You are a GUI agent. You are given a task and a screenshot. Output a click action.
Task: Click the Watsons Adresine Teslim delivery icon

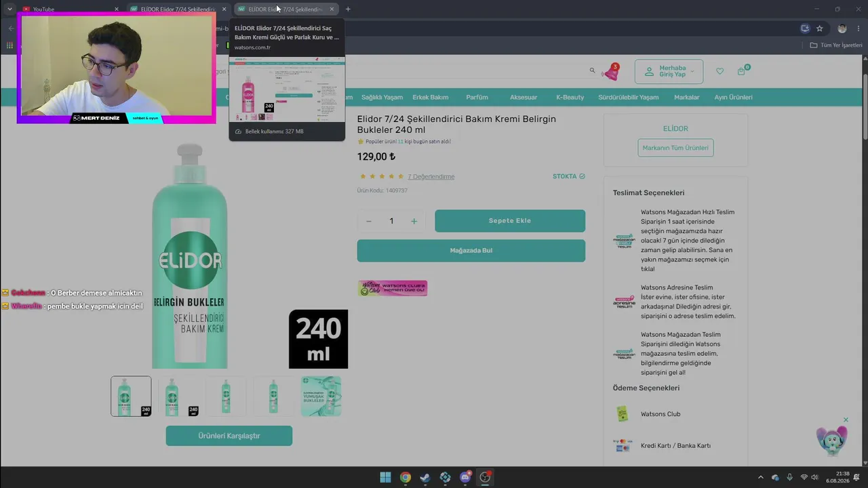[624, 302]
